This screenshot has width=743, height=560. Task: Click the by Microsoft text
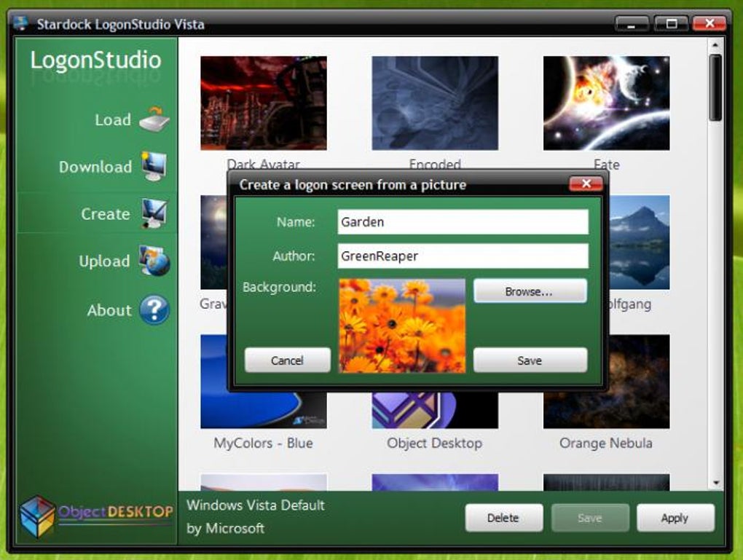[x=226, y=528]
